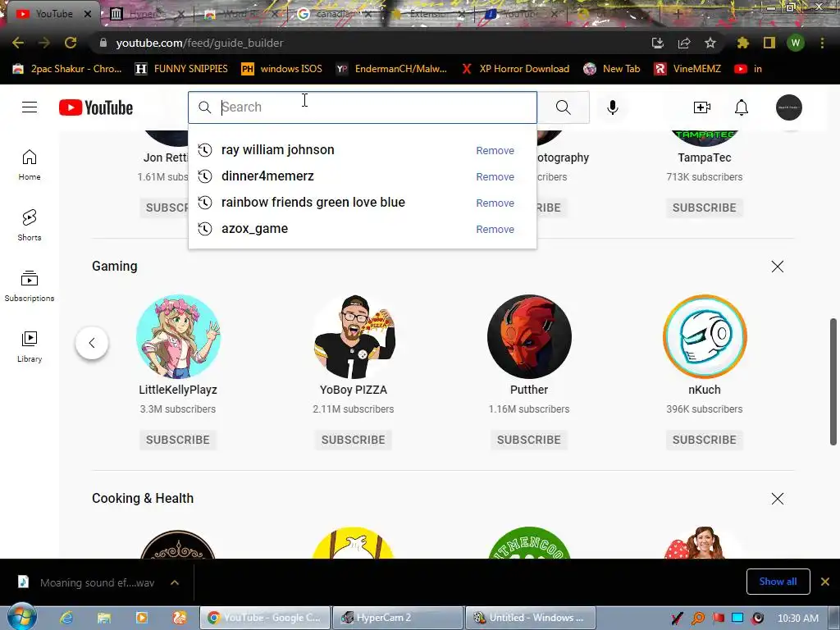This screenshot has width=840, height=630.
Task: Click the install app icon in address bar
Action: 658,43
